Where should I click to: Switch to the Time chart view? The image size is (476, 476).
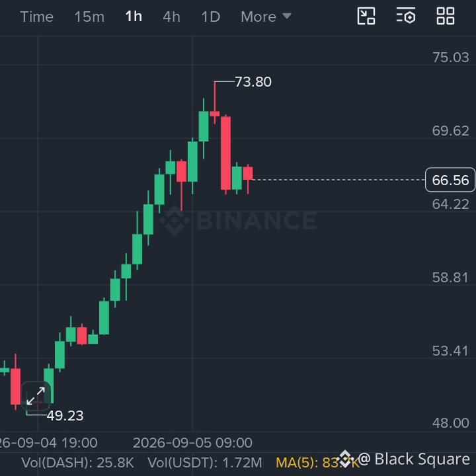click(x=37, y=17)
